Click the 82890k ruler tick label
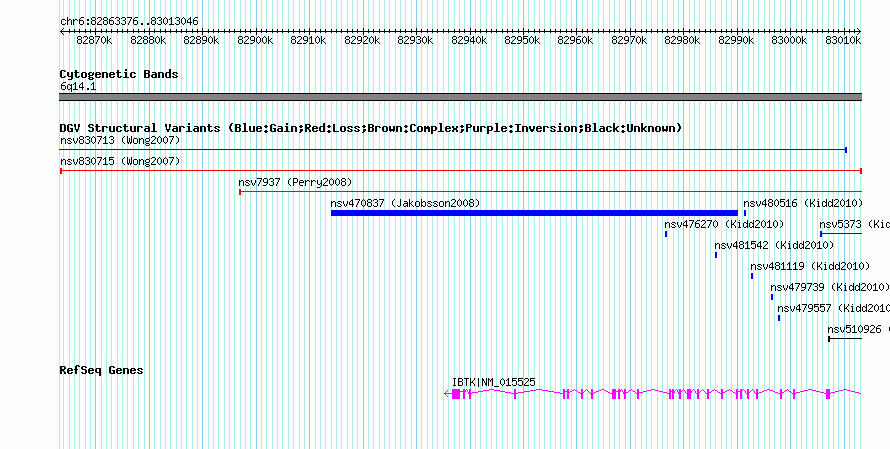This screenshot has height=449, width=890. click(201, 40)
